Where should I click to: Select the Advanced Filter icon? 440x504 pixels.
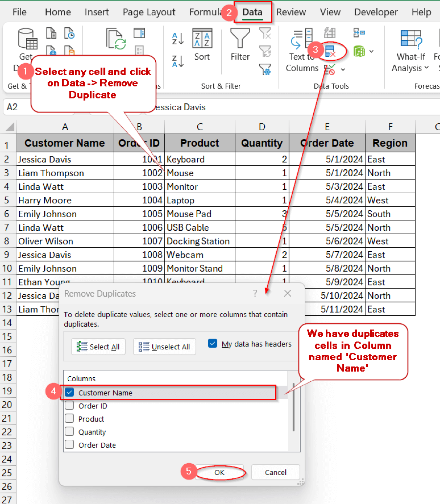pos(265,70)
